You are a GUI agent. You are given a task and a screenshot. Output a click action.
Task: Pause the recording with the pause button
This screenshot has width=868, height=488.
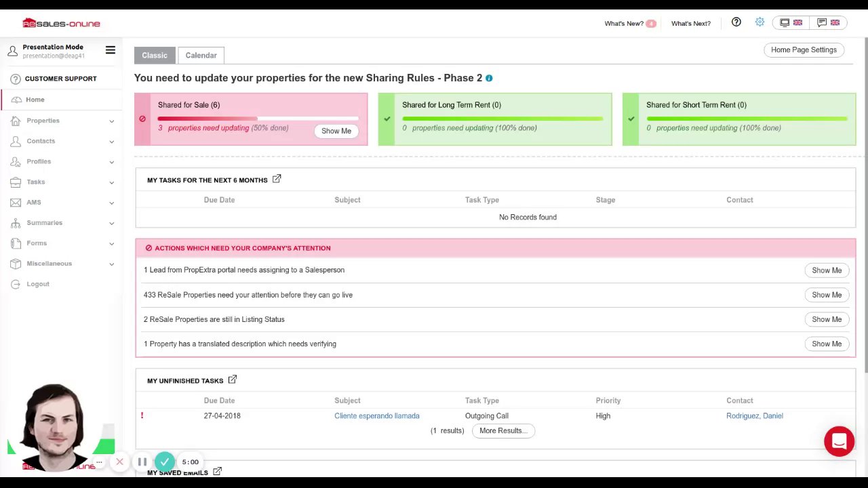(x=142, y=462)
